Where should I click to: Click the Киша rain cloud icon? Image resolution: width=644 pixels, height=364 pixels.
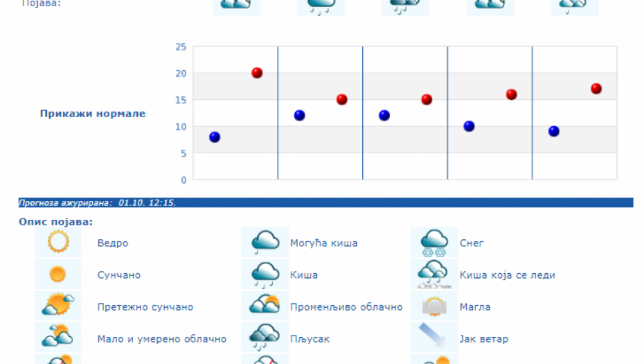click(x=265, y=275)
